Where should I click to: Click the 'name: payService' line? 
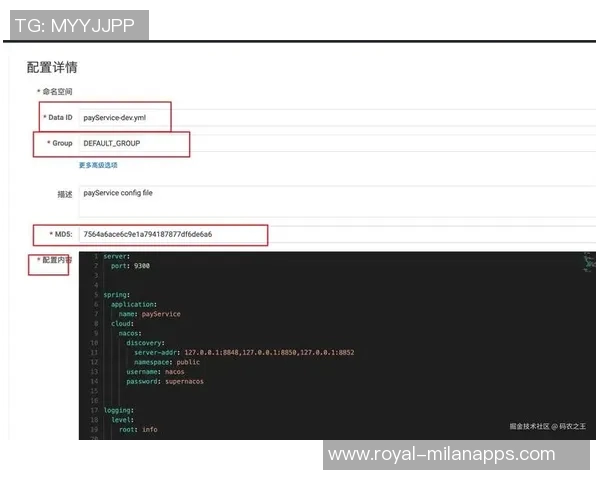pos(149,314)
